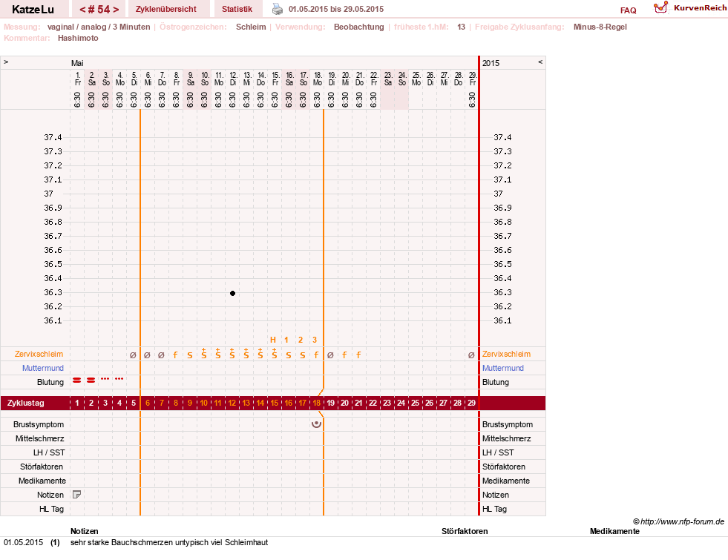Open the Zyklenübersicht tab
This screenshot has width=728, height=560.
(165, 10)
